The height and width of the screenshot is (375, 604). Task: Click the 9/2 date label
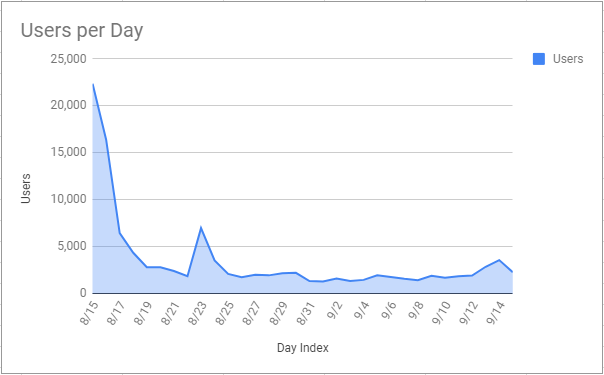[334, 312]
